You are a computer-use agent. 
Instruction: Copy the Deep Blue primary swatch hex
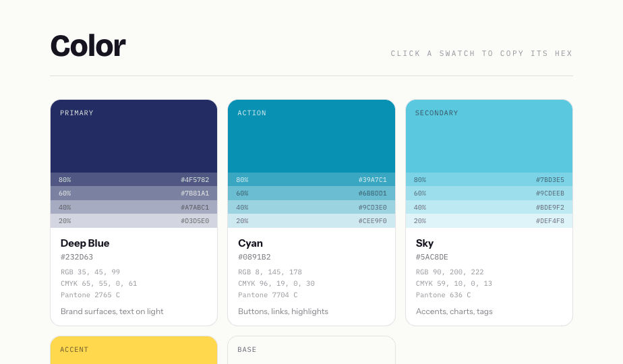(134, 136)
